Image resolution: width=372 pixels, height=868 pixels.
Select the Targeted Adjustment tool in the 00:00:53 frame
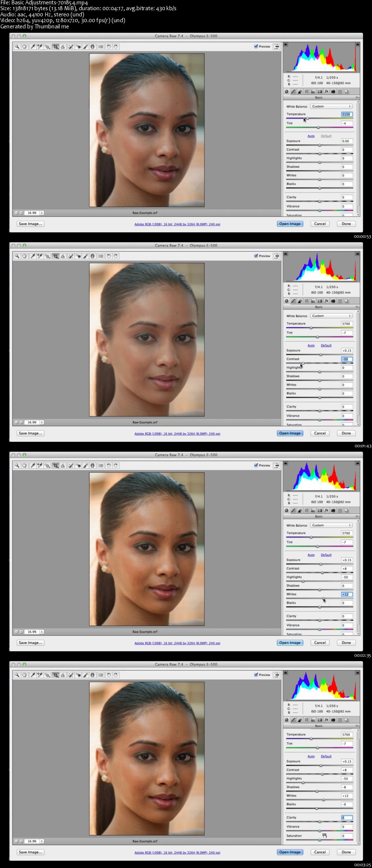click(47, 47)
